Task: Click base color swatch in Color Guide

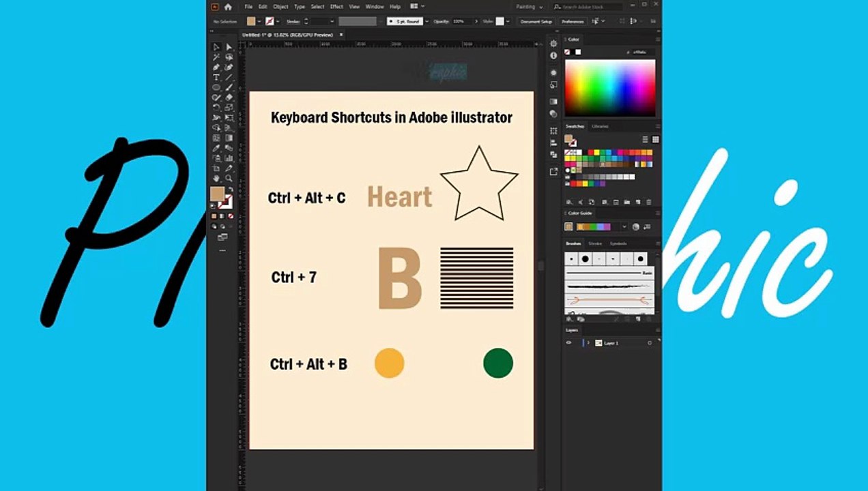Action: (568, 226)
